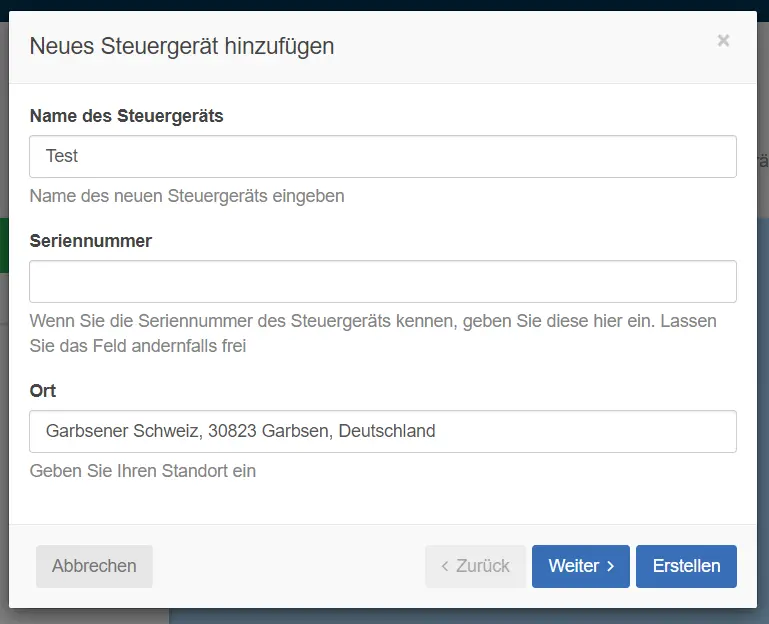
Task: Click the Seriennummer help text paragraph
Action: coord(372,334)
